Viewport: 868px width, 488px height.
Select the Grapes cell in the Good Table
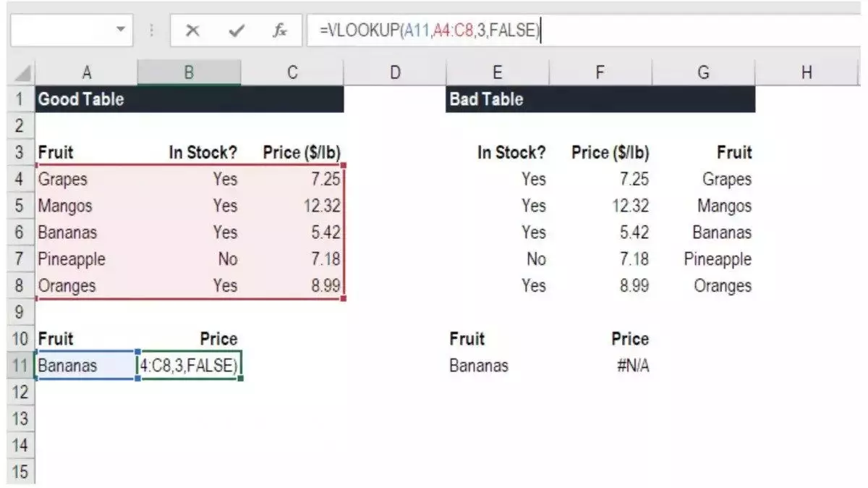tap(87, 179)
